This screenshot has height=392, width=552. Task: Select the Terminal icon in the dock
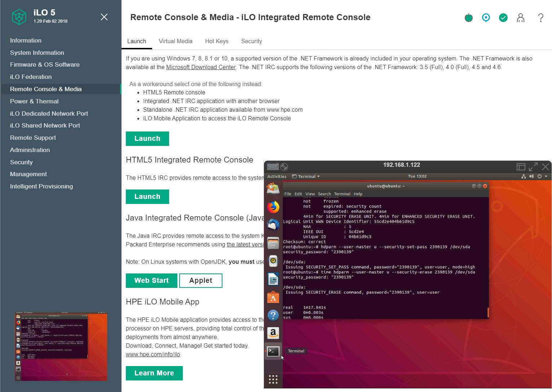[x=273, y=351]
